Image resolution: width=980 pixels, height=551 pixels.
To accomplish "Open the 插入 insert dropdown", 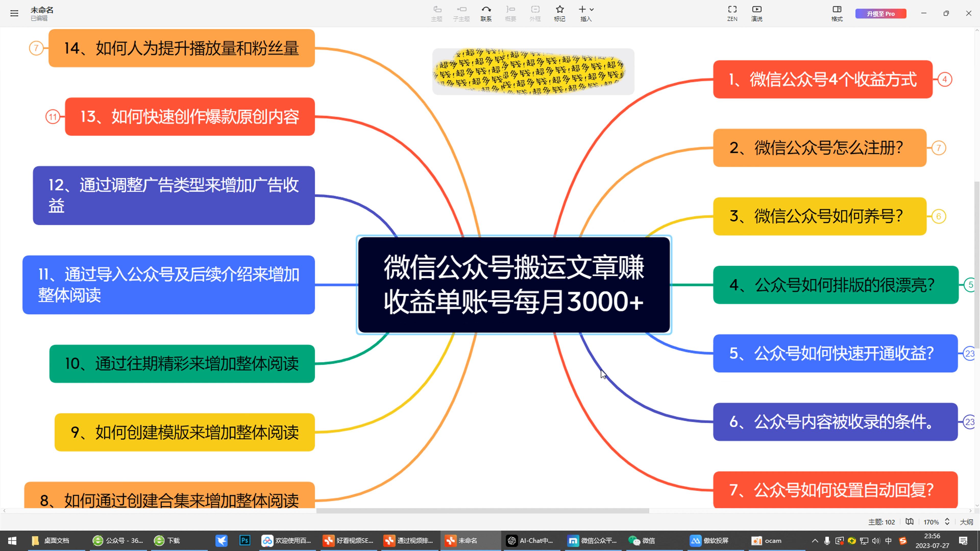I will pos(586,13).
